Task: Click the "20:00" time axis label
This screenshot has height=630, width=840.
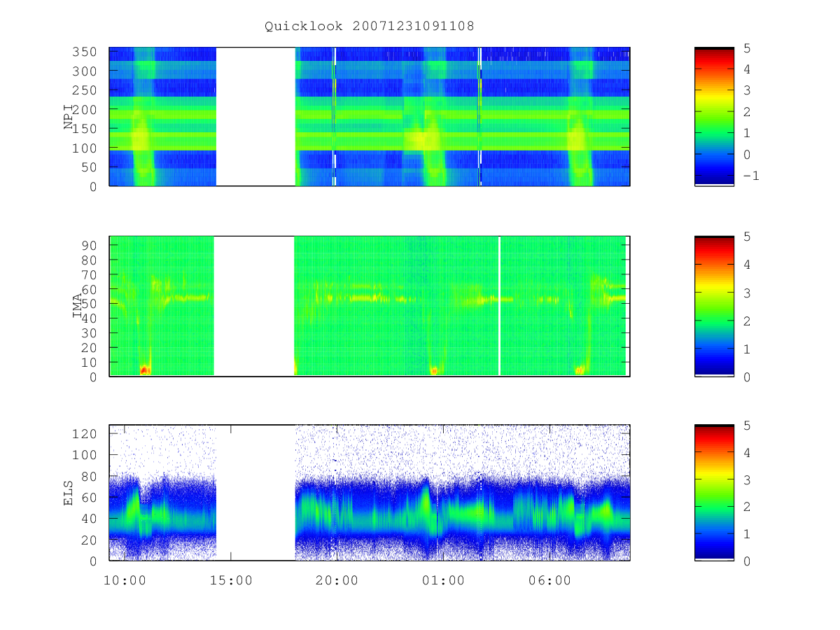Action: [337, 581]
